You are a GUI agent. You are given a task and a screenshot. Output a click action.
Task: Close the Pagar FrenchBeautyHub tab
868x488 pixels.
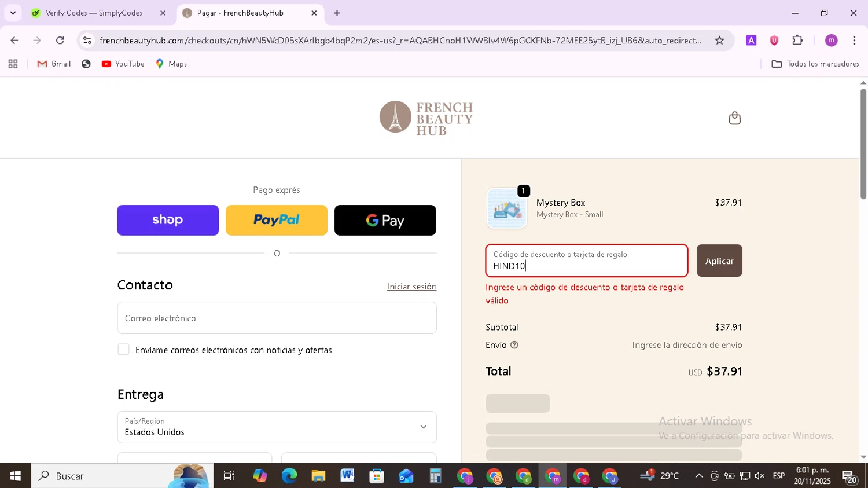[314, 13]
